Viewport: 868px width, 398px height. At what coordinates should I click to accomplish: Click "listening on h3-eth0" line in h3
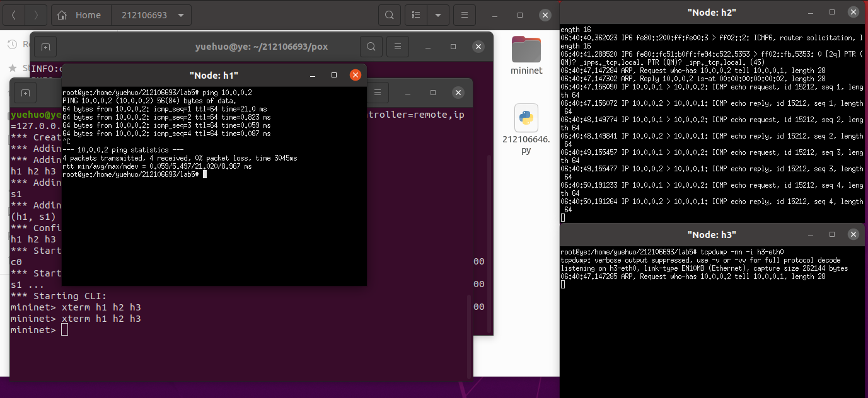(704, 268)
